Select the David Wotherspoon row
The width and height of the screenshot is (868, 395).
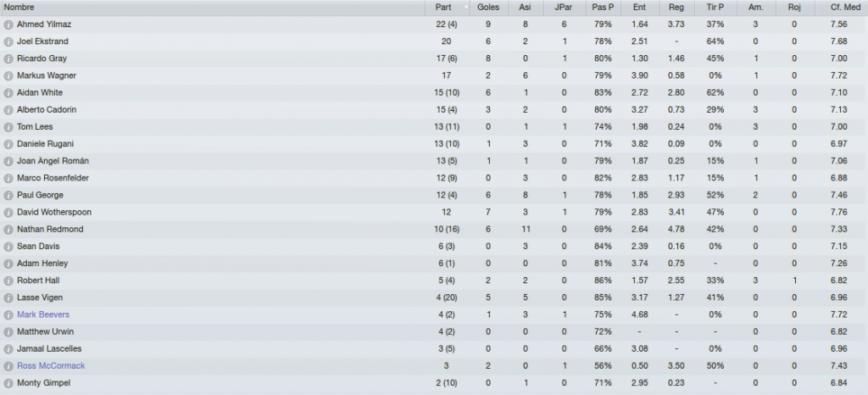click(x=434, y=213)
